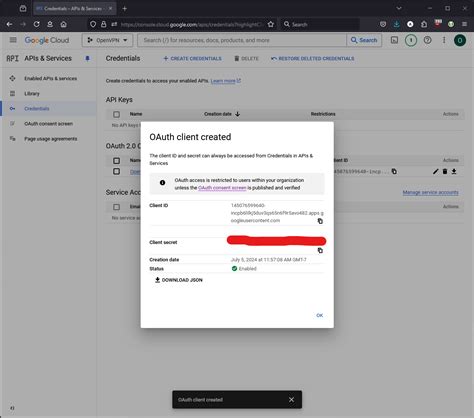Delete the OAuth client via trash icon
Screen dimensions: 474x418
coord(445,171)
